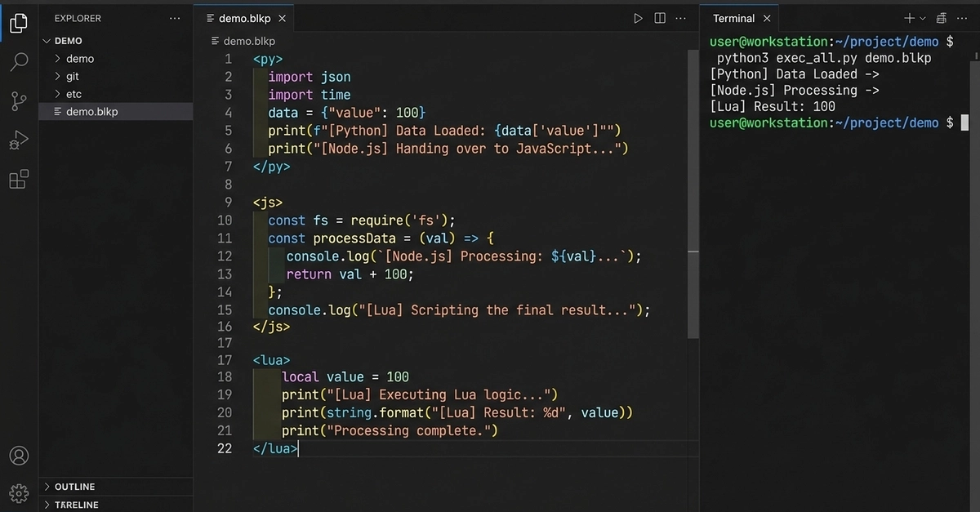
Task: Close the Terminal tab
Action: [x=767, y=18]
